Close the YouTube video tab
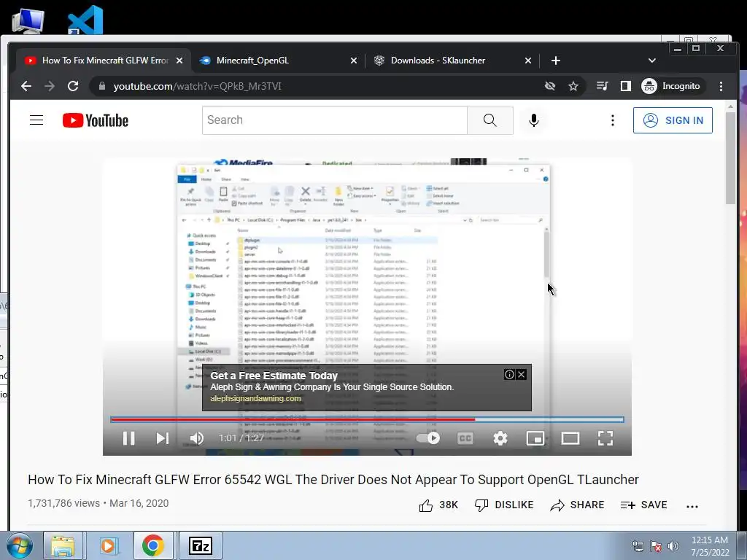 tap(179, 61)
